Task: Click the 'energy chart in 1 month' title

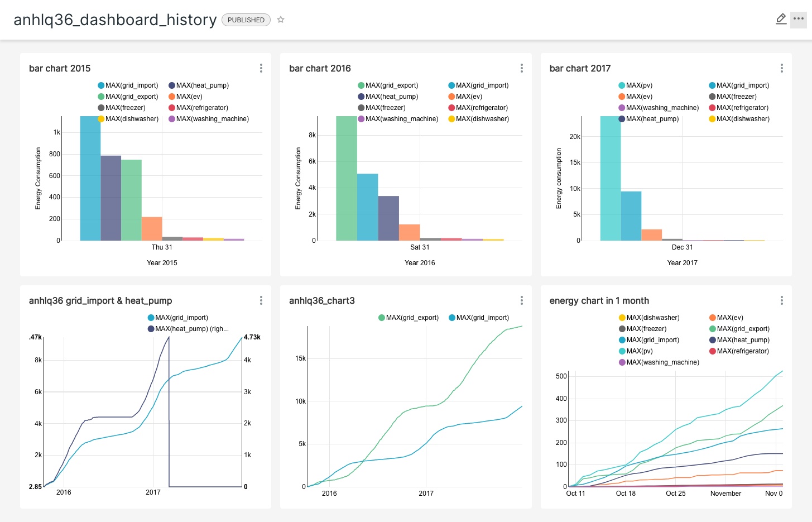Action: 599,300
